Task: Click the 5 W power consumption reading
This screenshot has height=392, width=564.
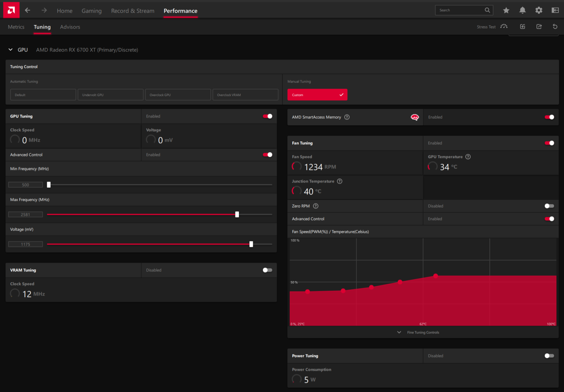Action: pos(310,380)
